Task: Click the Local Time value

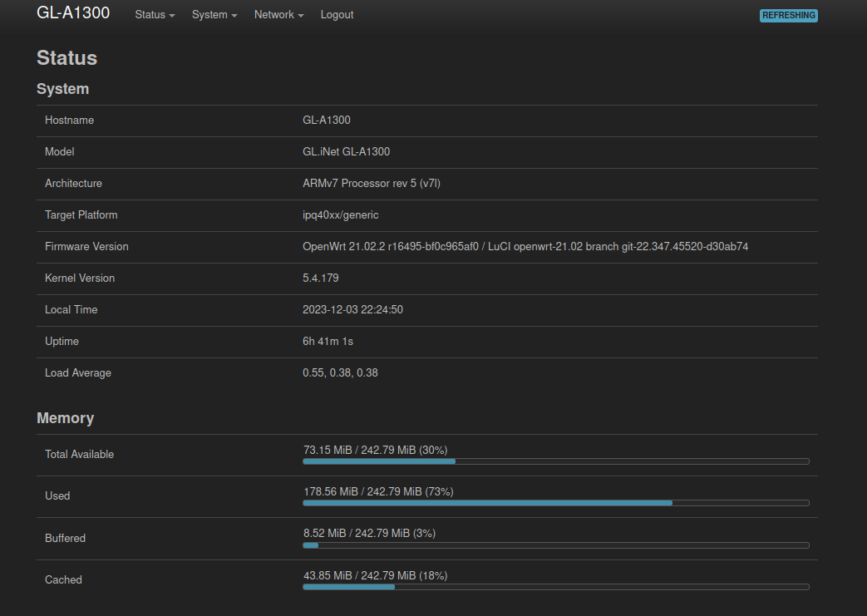Action: click(x=352, y=310)
